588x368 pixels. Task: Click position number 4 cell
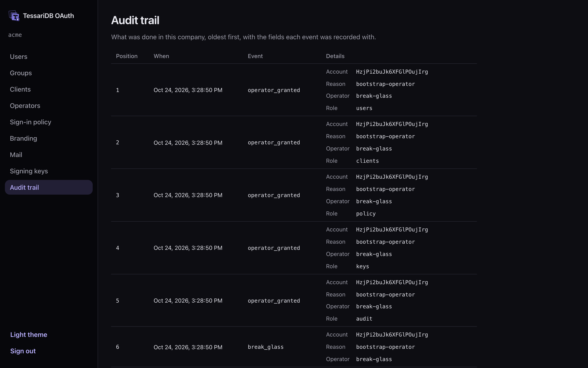point(118,248)
